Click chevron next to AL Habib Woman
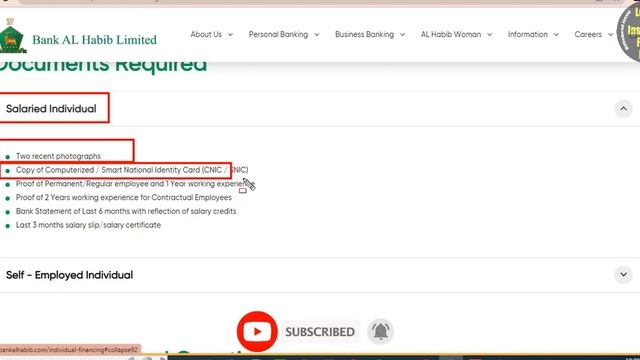Image resolution: width=640 pixels, height=360 pixels. [489, 35]
